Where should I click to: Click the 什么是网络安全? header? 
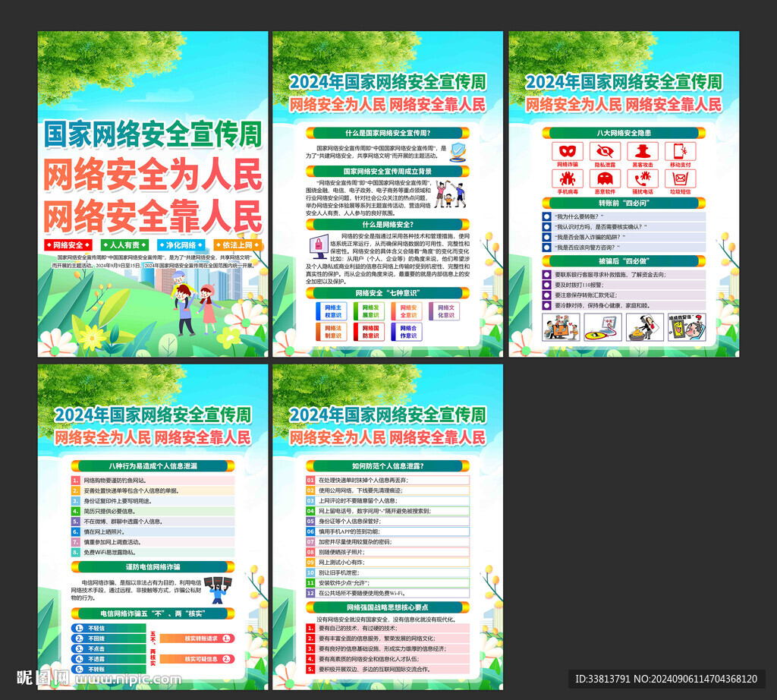(x=388, y=225)
